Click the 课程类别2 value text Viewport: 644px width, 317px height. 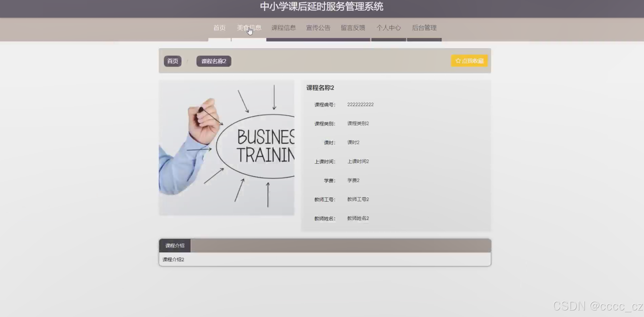[x=358, y=123]
